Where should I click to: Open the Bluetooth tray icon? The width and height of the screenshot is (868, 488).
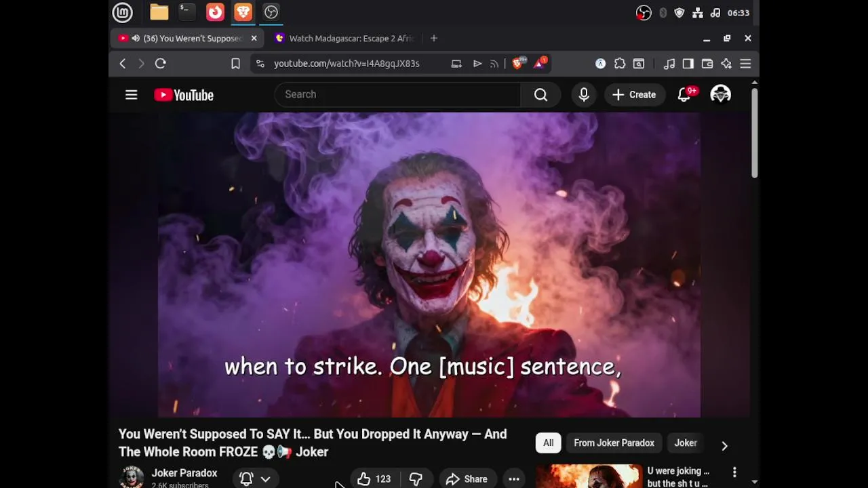[x=663, y=13]
